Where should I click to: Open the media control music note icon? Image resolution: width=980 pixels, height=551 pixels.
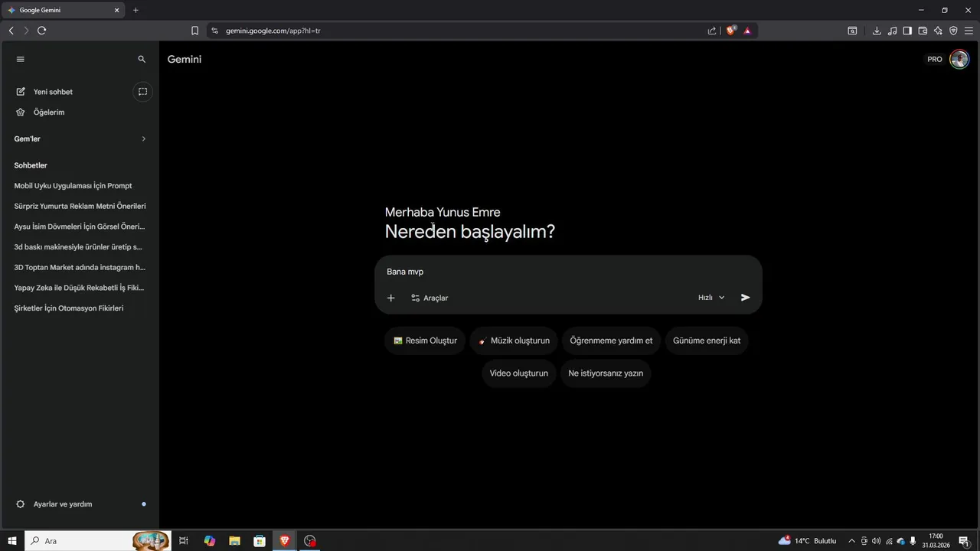[x=892, y=31]
